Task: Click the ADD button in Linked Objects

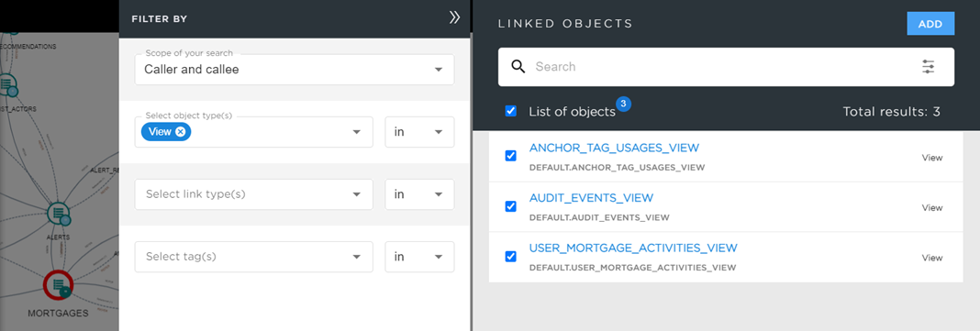Action: click(930, 24)
